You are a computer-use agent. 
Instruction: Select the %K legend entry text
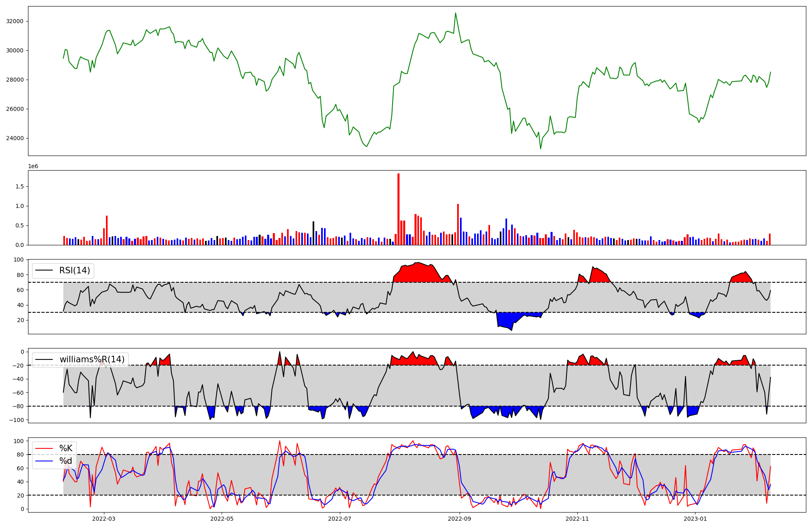pos(66,448)
